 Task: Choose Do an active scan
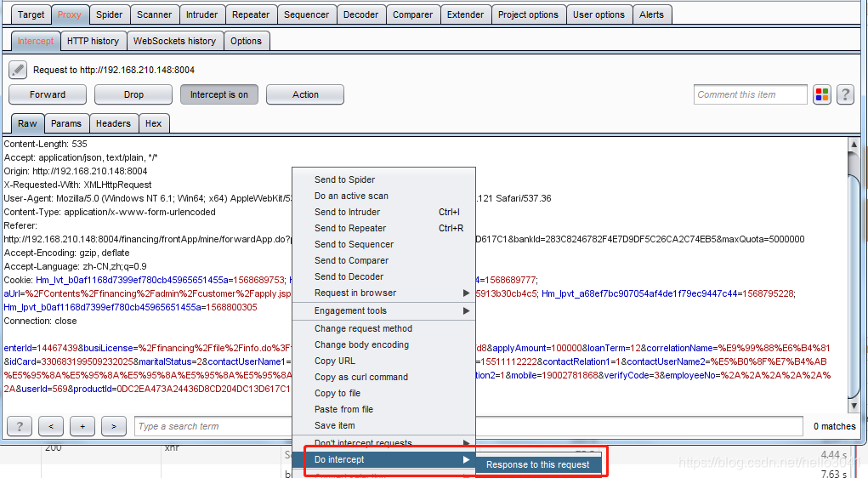tap(383, 196)
